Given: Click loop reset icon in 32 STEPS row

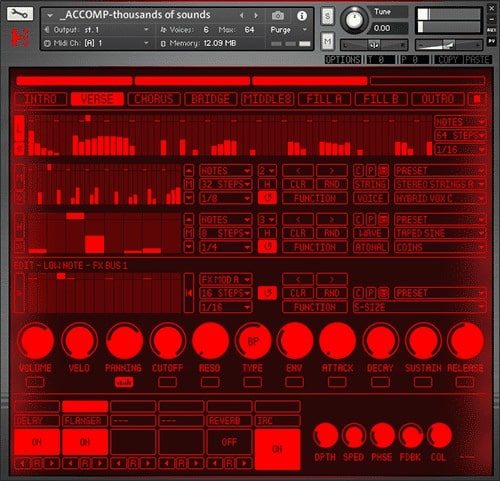Looking at the screenshot, I should click(267, 198).
